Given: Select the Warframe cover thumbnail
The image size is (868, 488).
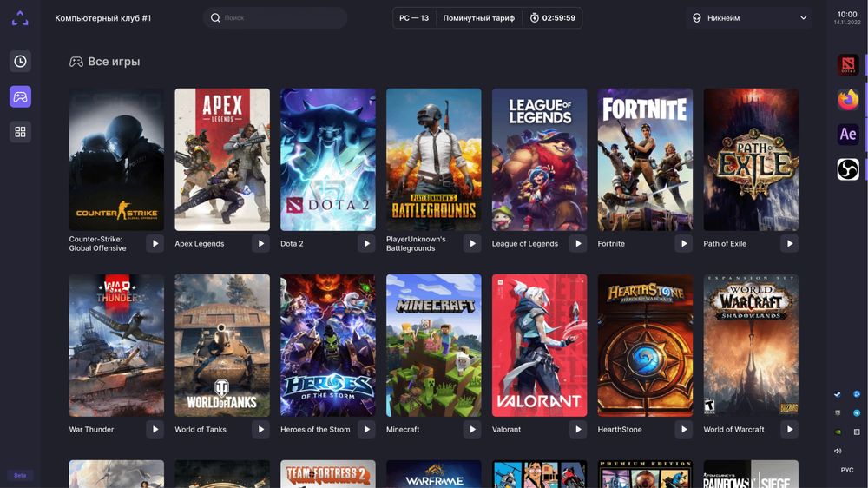Looking at the screenshot, I should coord(433,474).
